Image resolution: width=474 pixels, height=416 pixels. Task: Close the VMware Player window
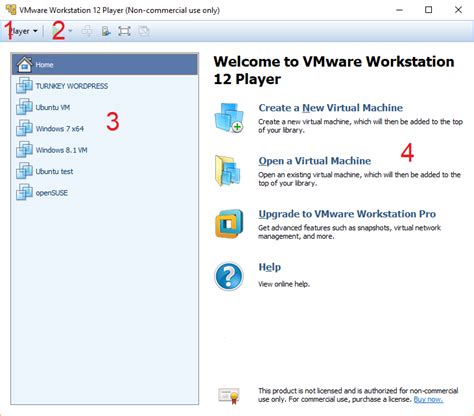click(x=458, y=10)
